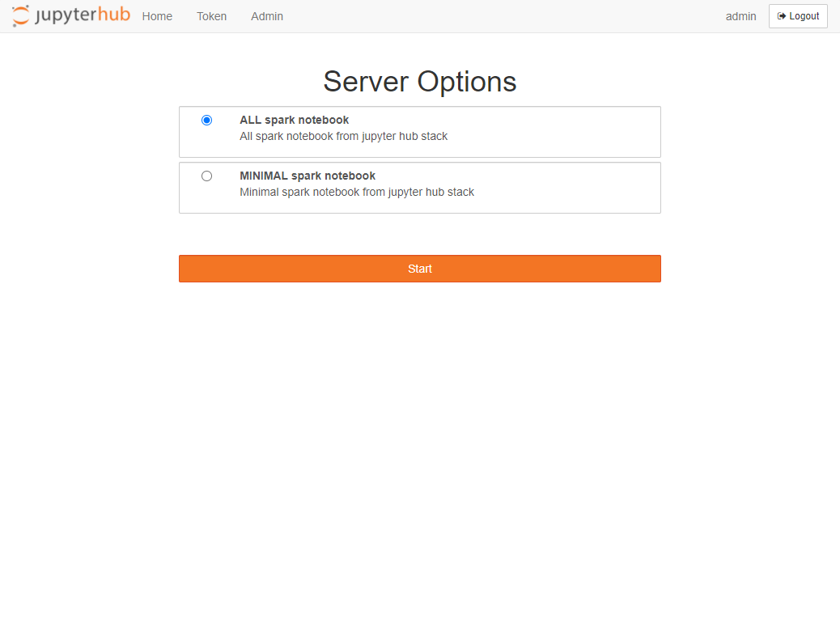Click 'All spark notebook from jupyter hub stack' description
The width and height of the screenshot is (840, 619).
click(x=343, y=136)
